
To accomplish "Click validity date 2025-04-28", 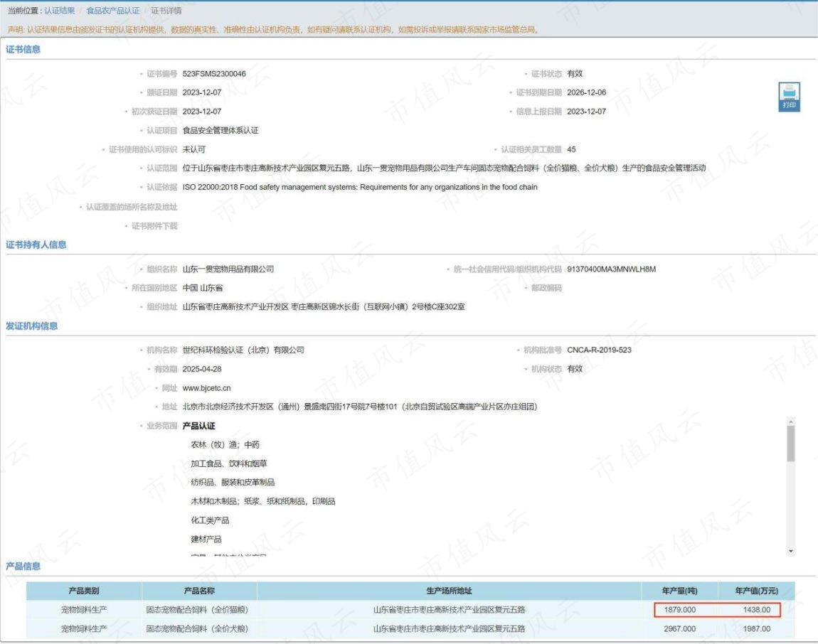I will (202, 369).
